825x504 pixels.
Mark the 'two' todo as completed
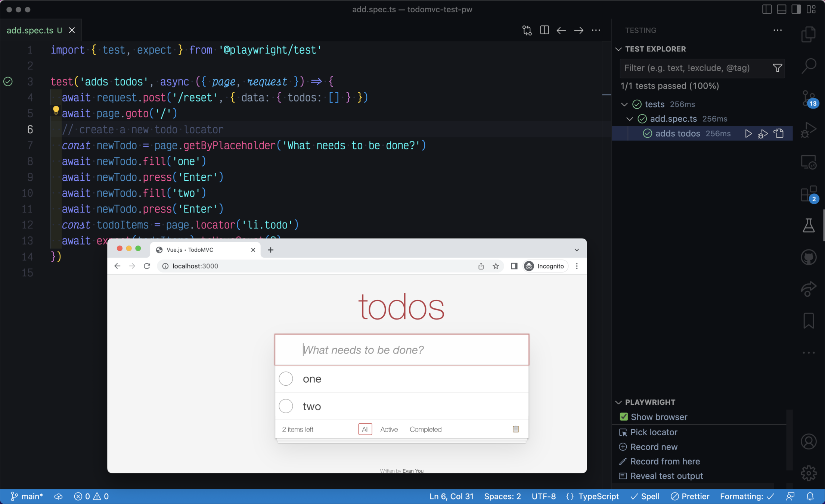(286, 406)
